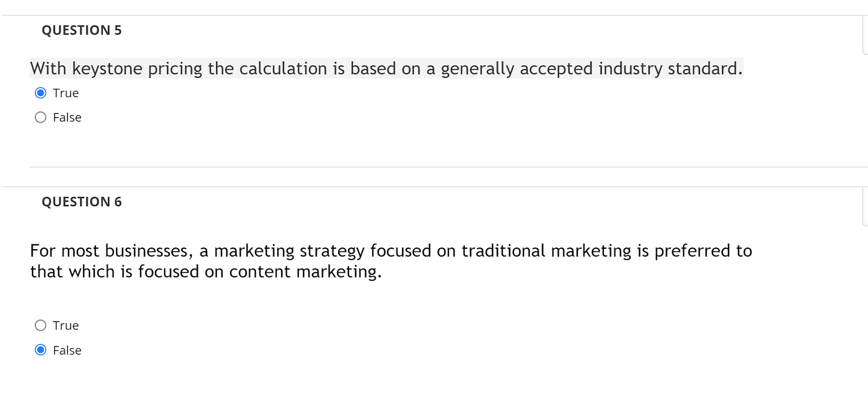Click the selected False option for Question 6
This screenshot has height=395, width=868.
pos(40,350)
